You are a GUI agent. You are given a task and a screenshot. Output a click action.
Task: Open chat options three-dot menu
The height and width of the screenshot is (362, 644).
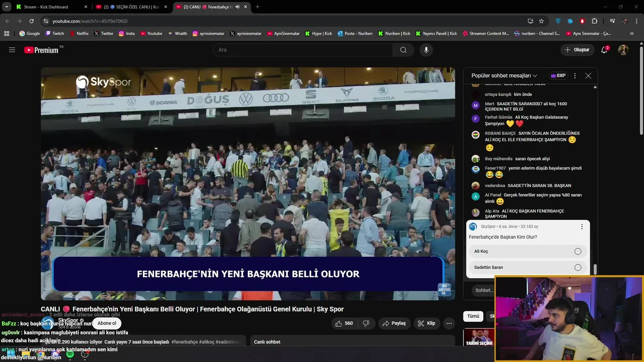pyautogui.click(x=575, y=75)
